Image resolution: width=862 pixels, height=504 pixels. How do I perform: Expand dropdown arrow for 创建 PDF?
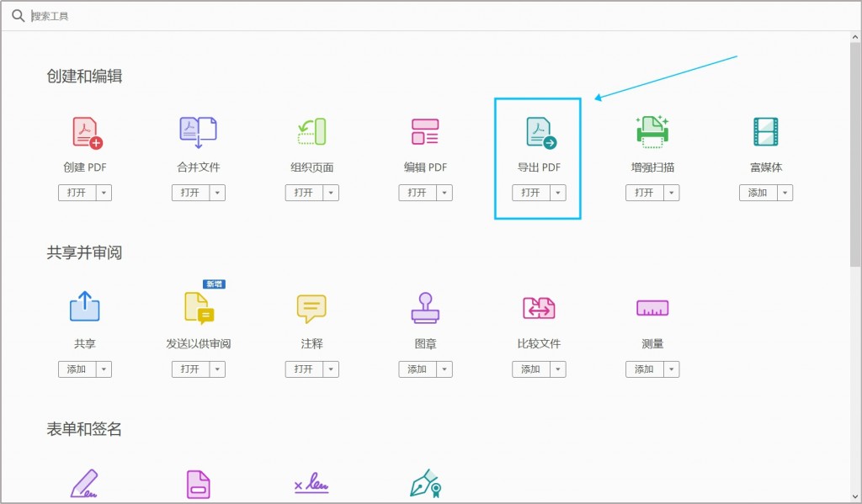pyautogui.click(x=104, y=193)
